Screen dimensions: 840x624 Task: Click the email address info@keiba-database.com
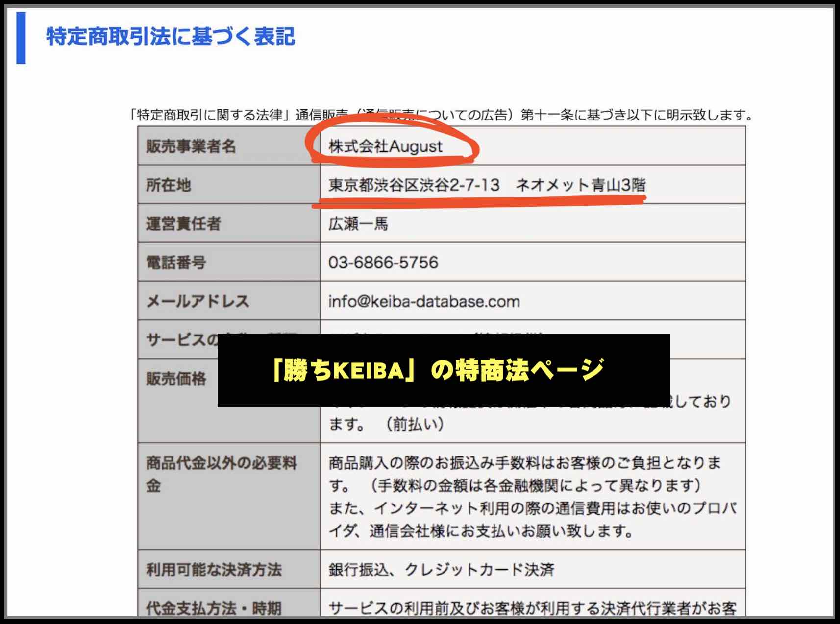[424, 302]
